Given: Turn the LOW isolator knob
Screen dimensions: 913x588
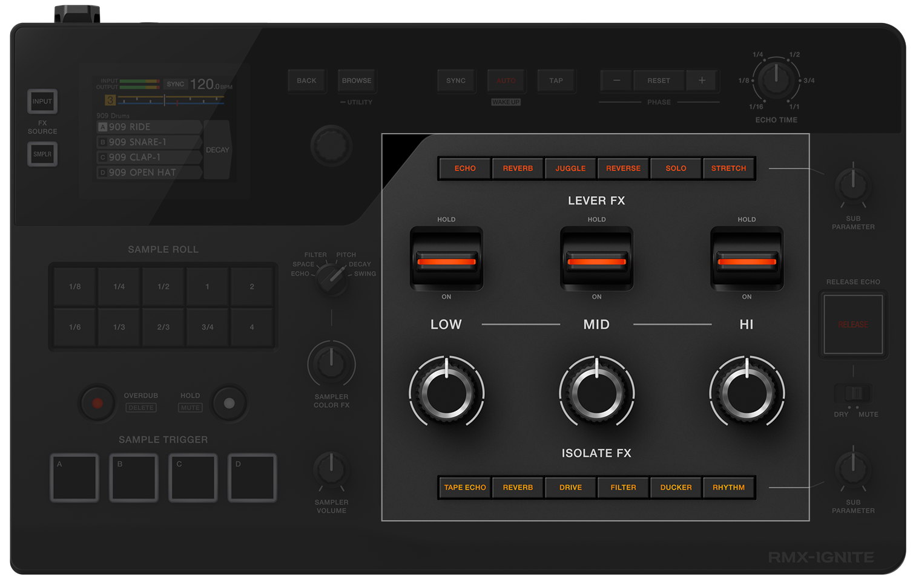Looking at the screenshot, I should coord(446,392).
